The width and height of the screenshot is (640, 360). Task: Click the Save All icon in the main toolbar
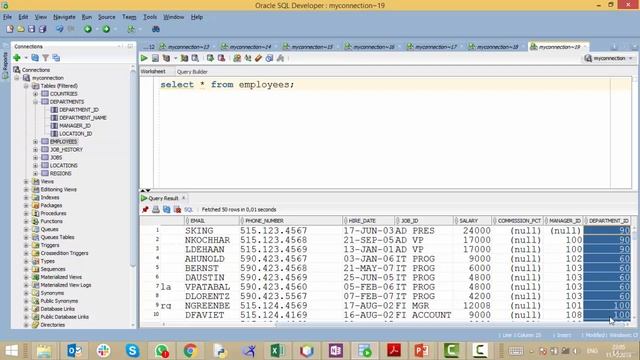click(x=42, y=29)
